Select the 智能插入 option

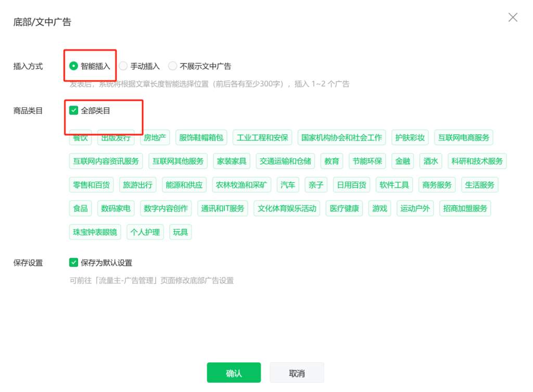click(73, 66)
